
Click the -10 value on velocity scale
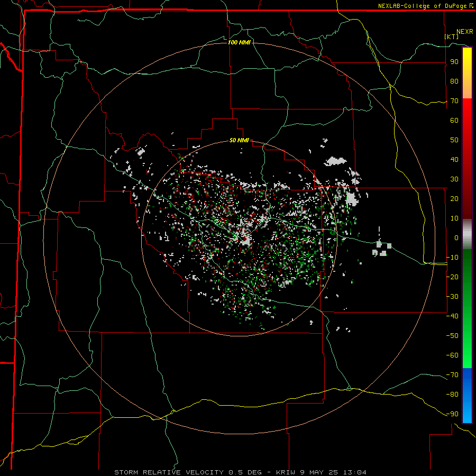coord(452,258)
